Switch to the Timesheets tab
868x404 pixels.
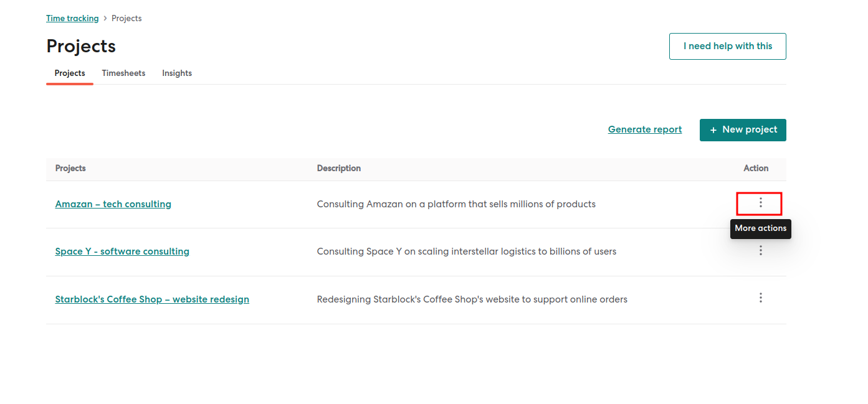point(123,73)
